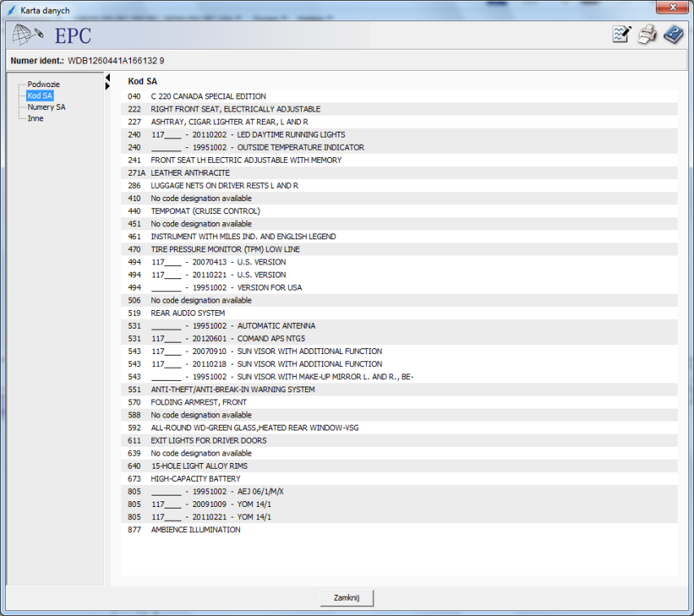Select row 040 C 220 Canada Special Edition
Viewport: 694px width, 616px height.
207,97
